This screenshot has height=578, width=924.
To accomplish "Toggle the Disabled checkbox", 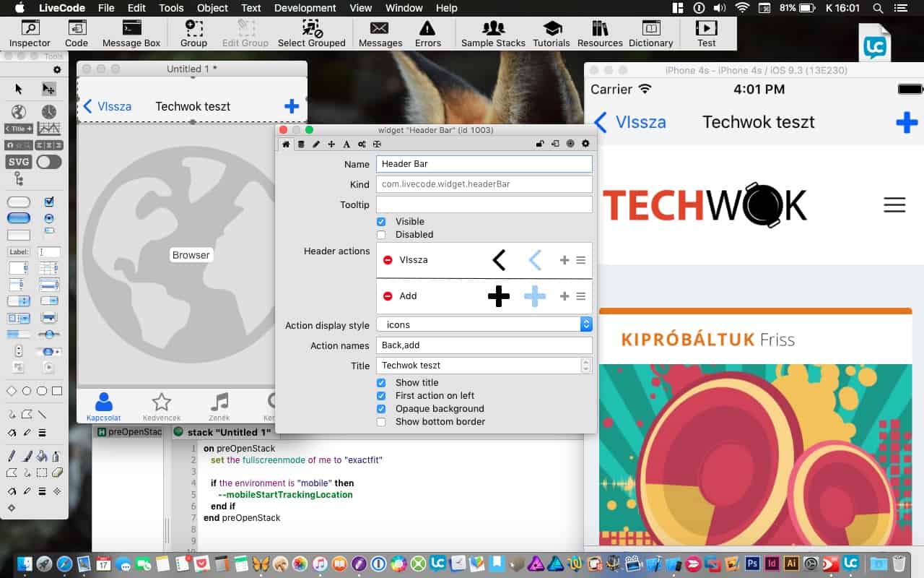I will coord(381,235).
